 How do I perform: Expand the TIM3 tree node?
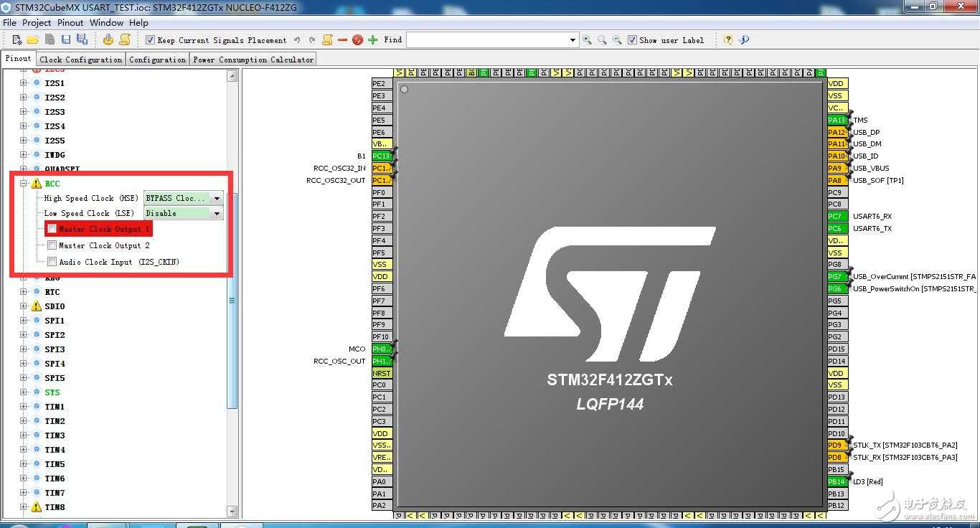(x=23, y=435)
